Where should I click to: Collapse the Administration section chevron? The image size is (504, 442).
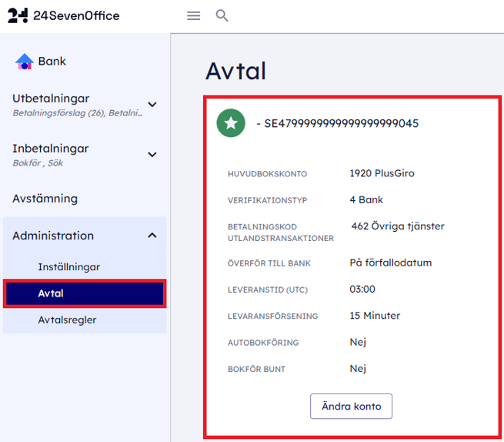152,236
